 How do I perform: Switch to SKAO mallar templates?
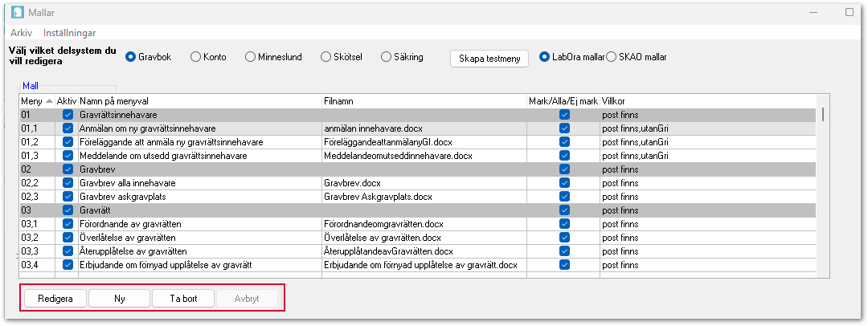(x=612, y=57)
